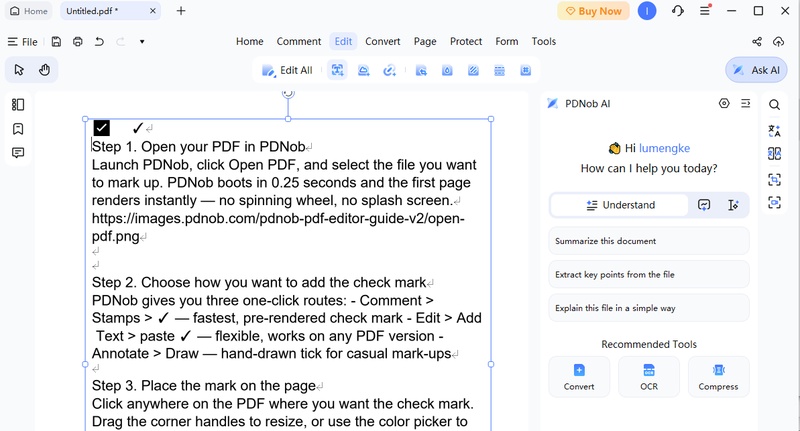Click the Ask AI button

(756, 70)
